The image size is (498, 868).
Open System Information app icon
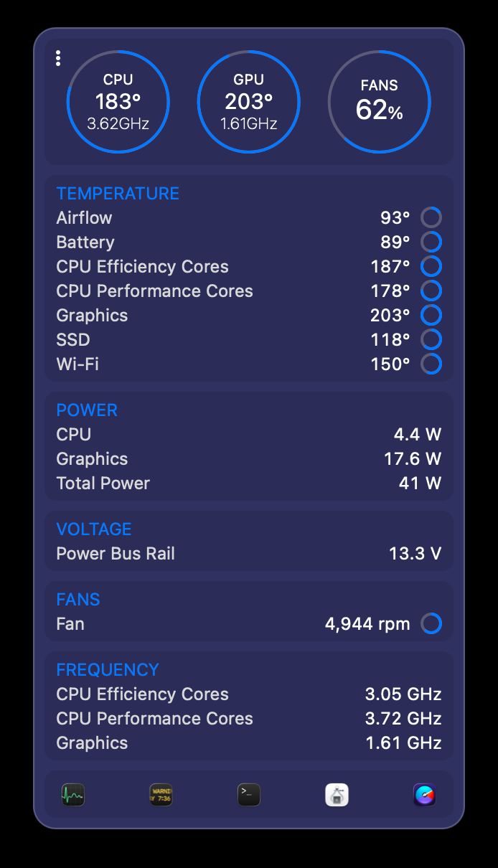point(337,795)
